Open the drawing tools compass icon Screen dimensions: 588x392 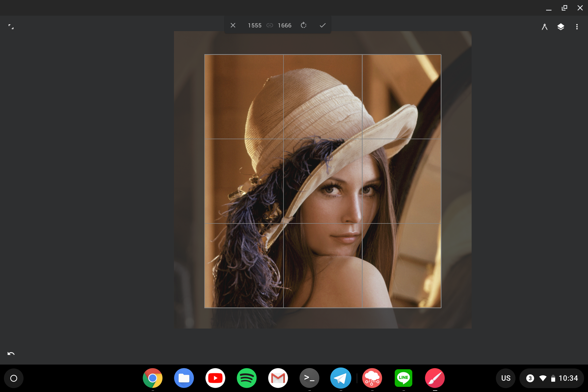click(x=544, y=27)
